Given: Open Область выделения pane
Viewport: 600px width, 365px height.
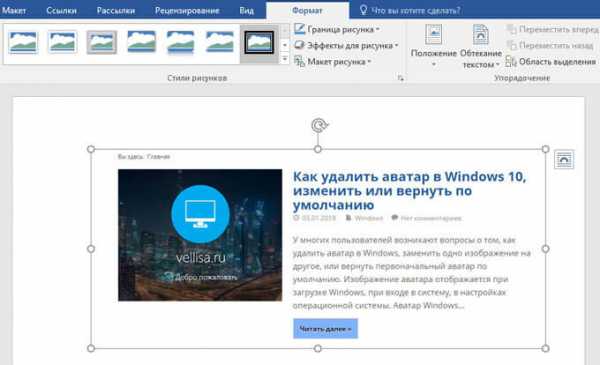Looking at the screenshot, I should coord(551,62).
